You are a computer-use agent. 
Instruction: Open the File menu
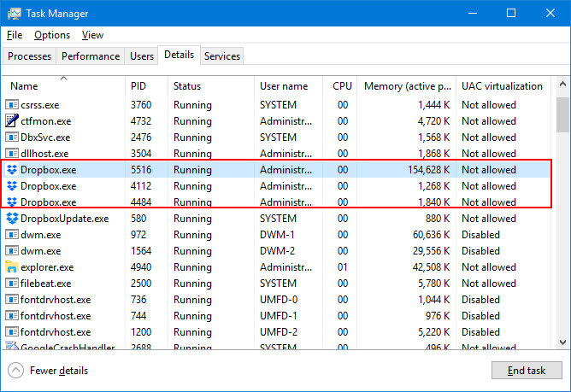point(15,35)
